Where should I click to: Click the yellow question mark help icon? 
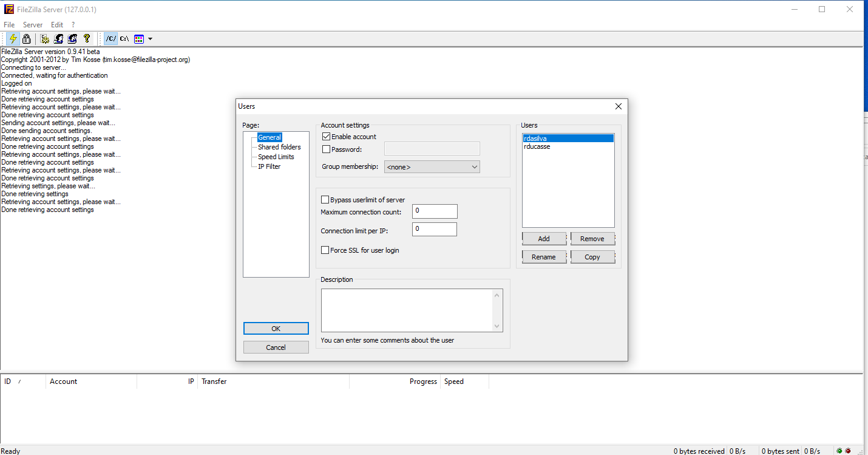pyautogui.click(x=87, y=39)
